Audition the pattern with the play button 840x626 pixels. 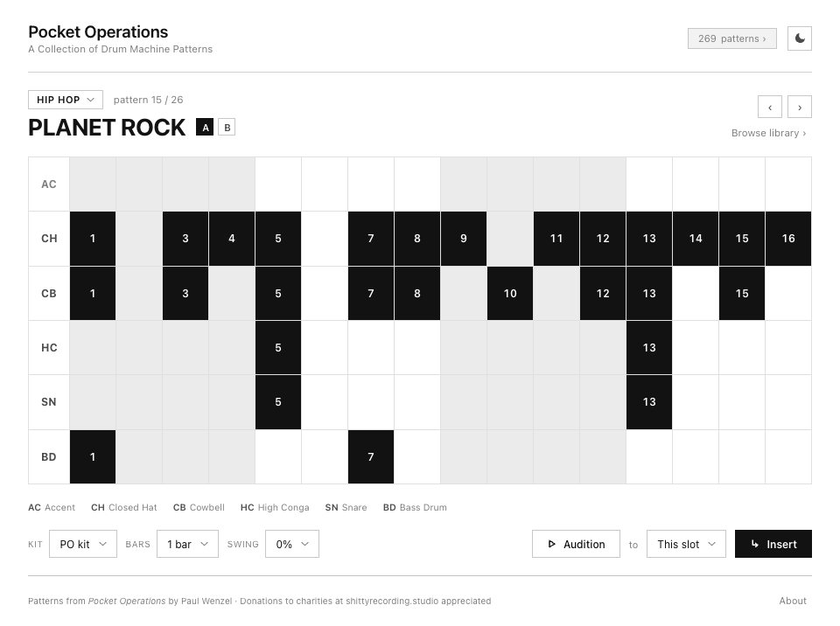[x=576, y=544]
